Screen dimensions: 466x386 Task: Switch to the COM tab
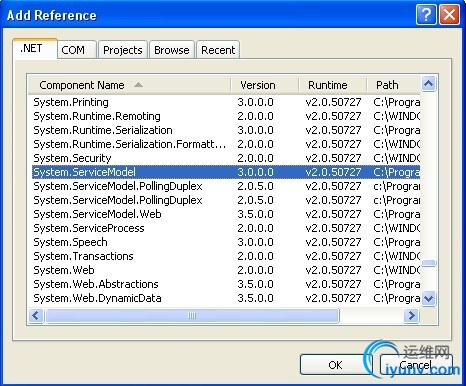(77, 50)
